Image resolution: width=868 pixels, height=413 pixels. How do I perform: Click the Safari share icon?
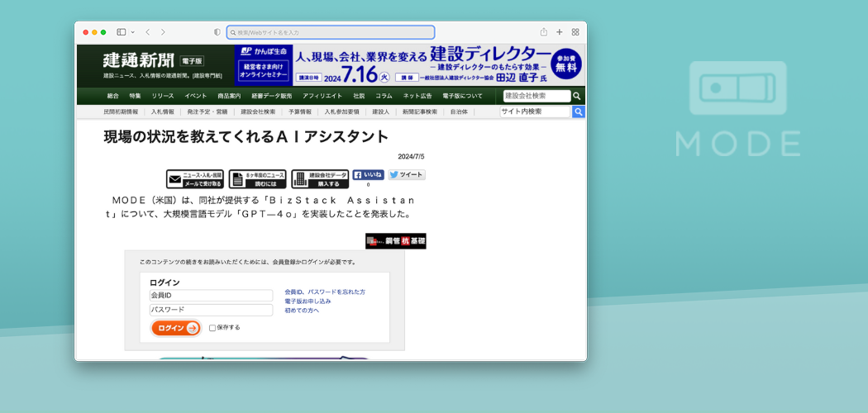(544, 32)
